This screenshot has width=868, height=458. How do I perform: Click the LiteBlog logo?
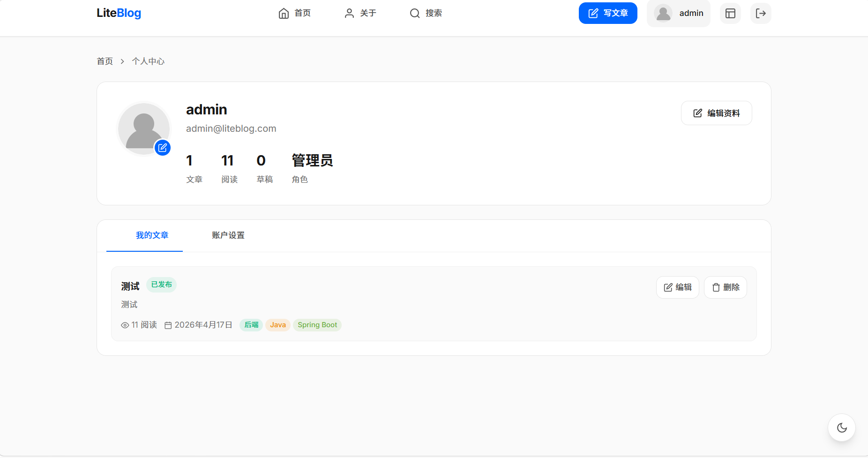pos(119,13)
